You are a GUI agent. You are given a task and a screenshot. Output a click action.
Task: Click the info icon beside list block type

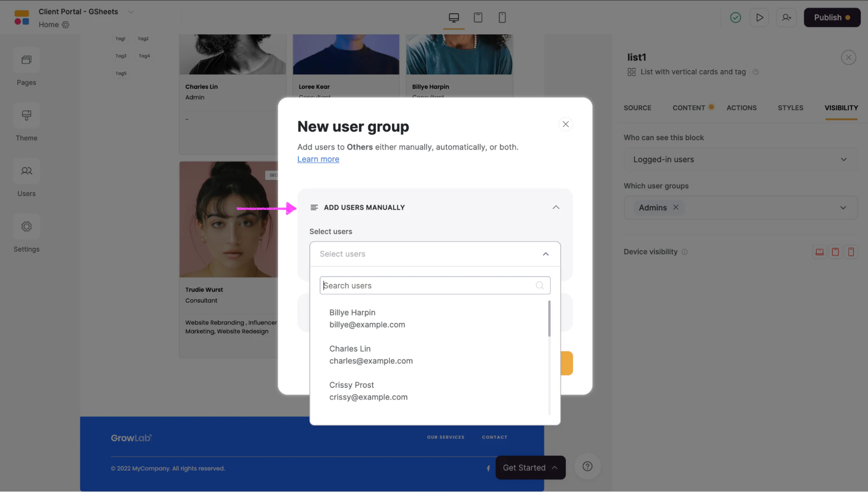coord(756,72)
